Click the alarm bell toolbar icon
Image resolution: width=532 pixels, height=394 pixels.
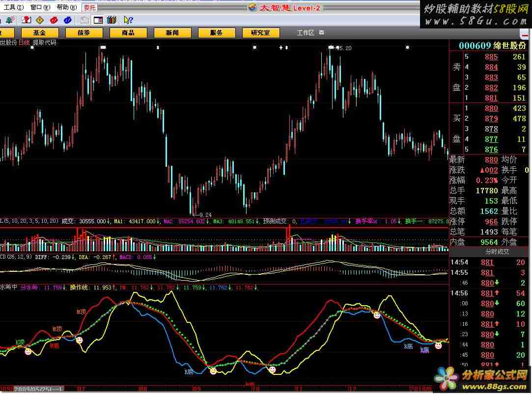[10, 20]
